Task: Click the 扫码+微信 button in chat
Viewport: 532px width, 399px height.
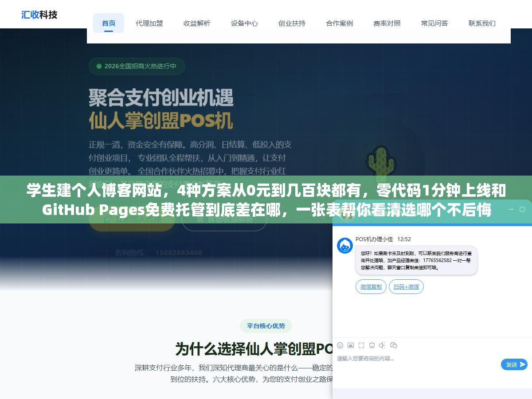Action: point(406,287)
